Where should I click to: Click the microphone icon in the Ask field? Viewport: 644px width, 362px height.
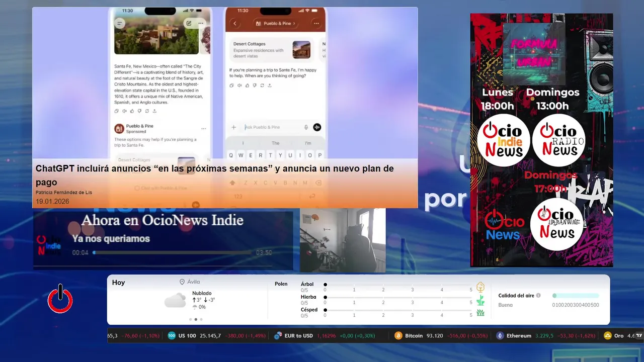(306, 128)
